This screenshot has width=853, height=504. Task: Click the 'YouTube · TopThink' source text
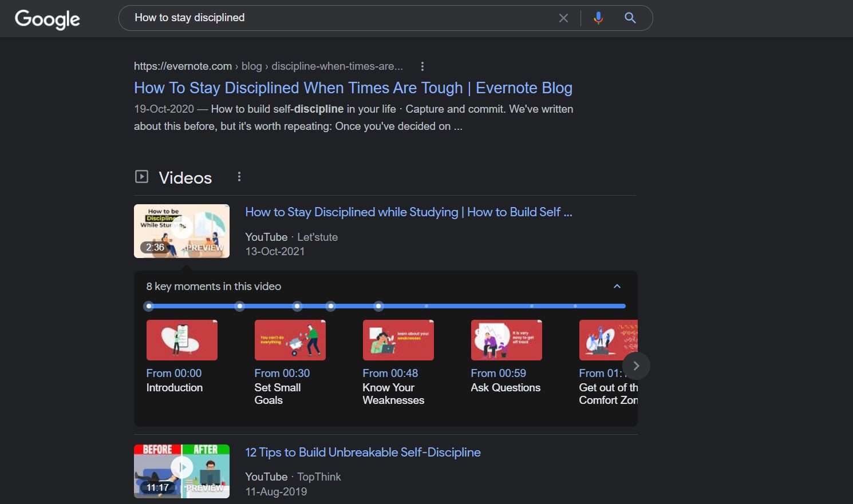(x=293, y=477)
